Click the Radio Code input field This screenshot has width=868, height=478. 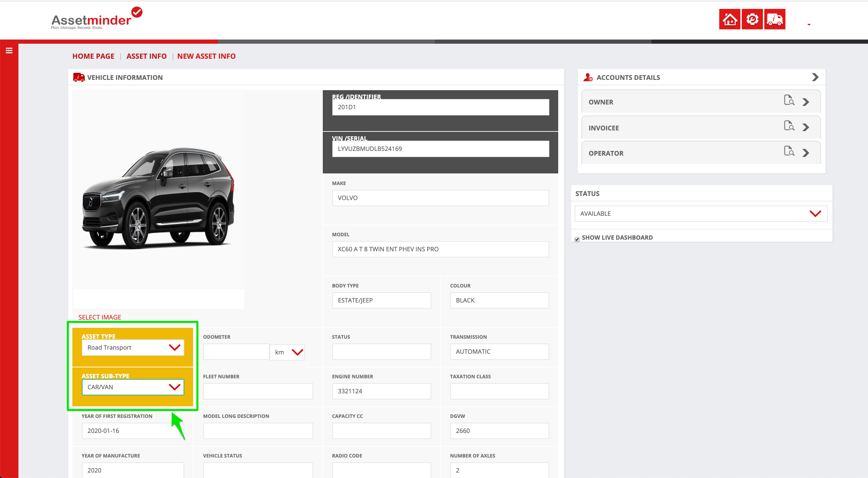(x=381, y=470)
